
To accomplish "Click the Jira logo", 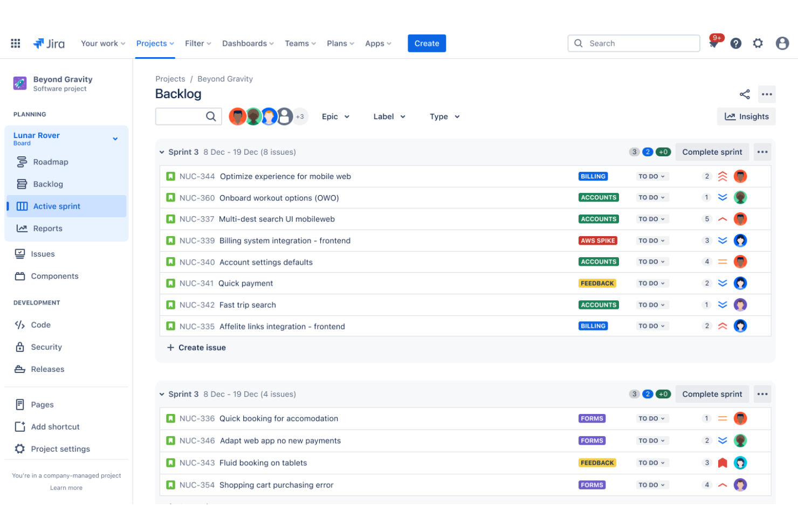I will [x=49, y=44].
